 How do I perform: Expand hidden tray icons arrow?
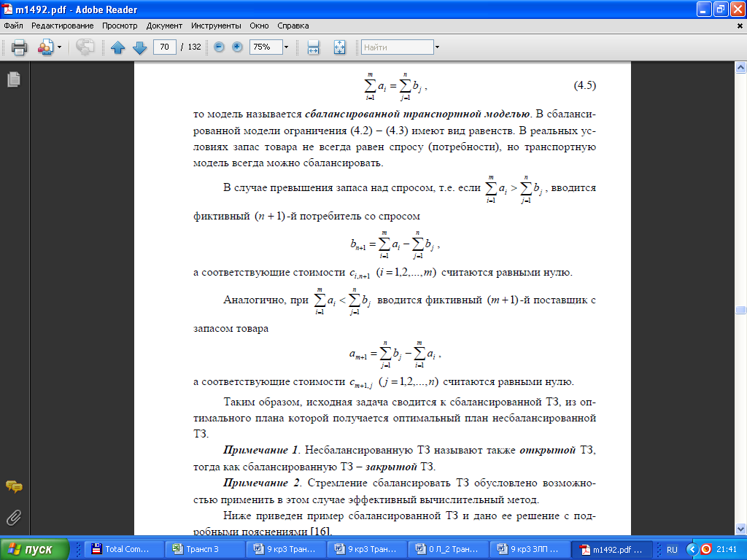pos(692,549)
